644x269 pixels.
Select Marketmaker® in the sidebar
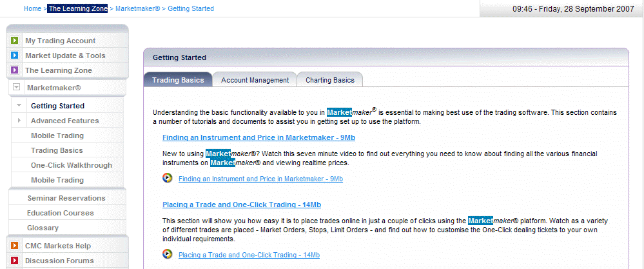click(54, 88)
